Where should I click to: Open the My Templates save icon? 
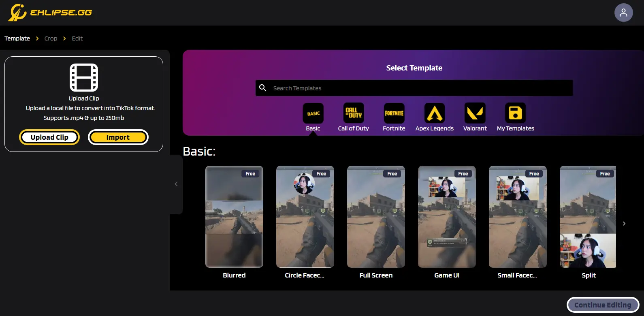[516, 113]
